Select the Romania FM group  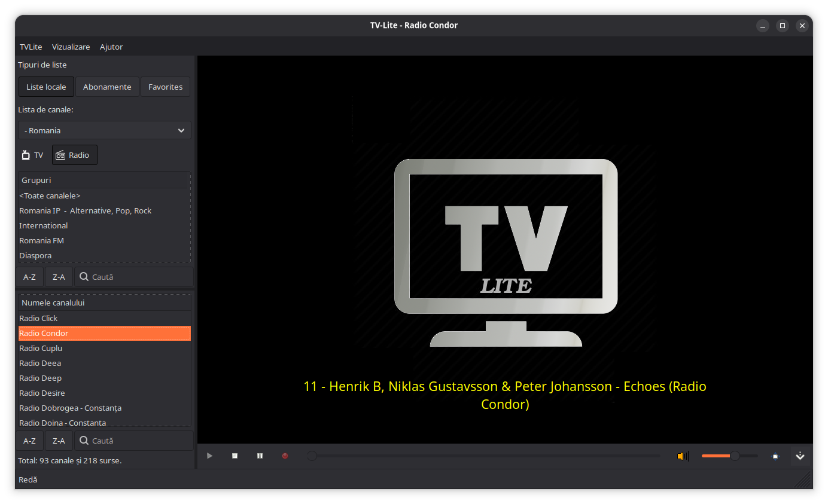click(x=42, y=240)
